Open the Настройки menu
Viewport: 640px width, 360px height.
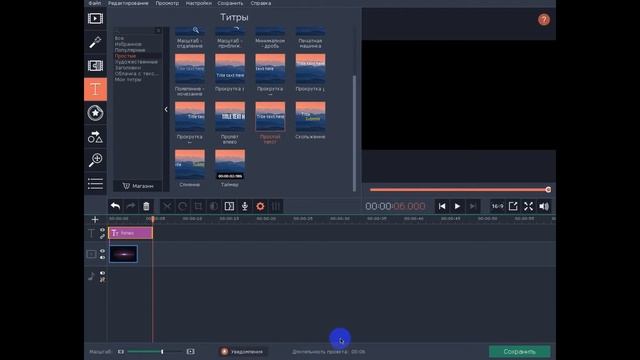tap(198, 3)
